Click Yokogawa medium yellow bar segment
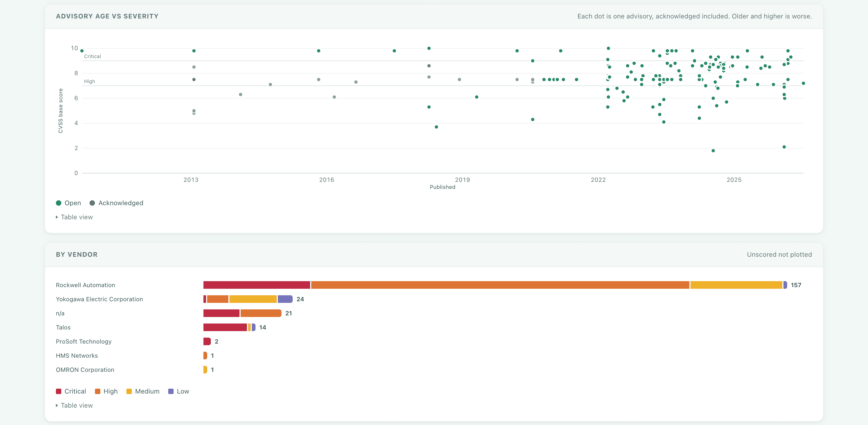The width and height of the screenshot is (868, 425). (253, 299)
